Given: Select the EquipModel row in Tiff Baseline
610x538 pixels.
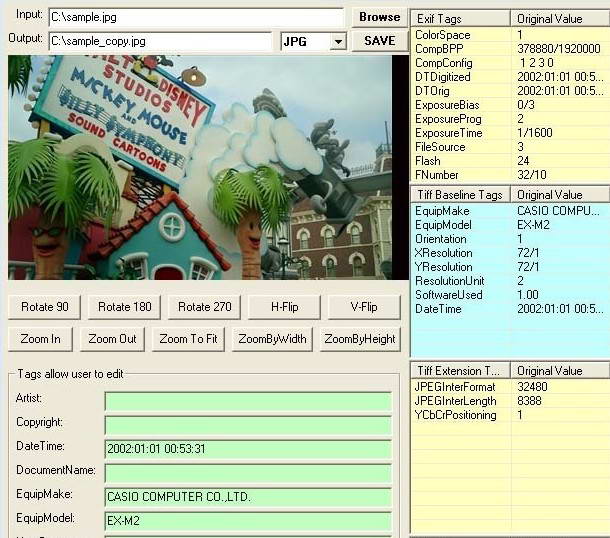Looking at the screenshot, I should [x=510, y=225].
